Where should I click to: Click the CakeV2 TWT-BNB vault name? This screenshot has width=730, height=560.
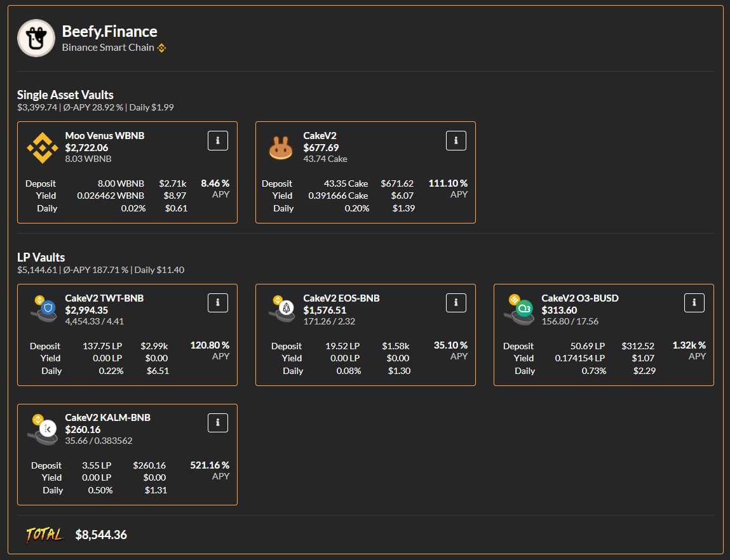[104, 298]
